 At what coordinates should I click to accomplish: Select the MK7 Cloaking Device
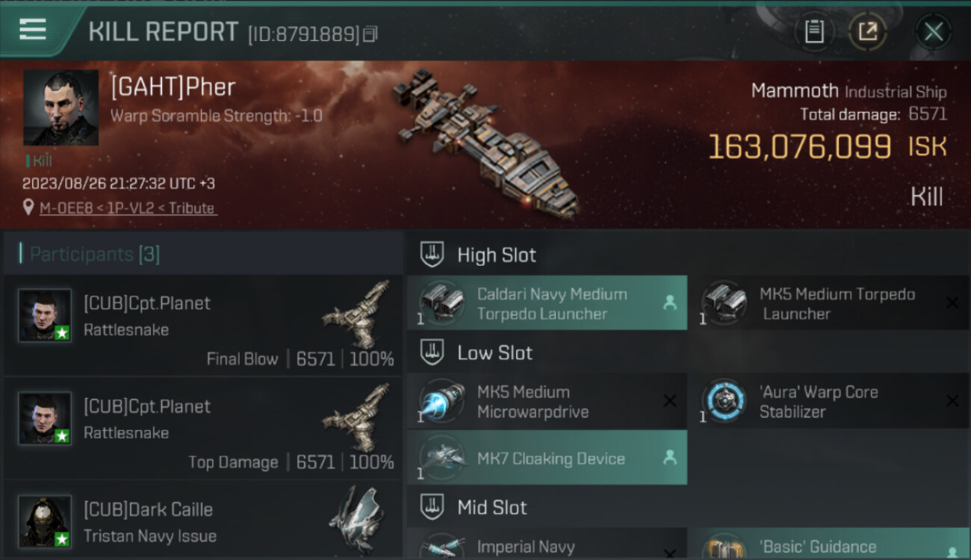[x=547, y=458]
